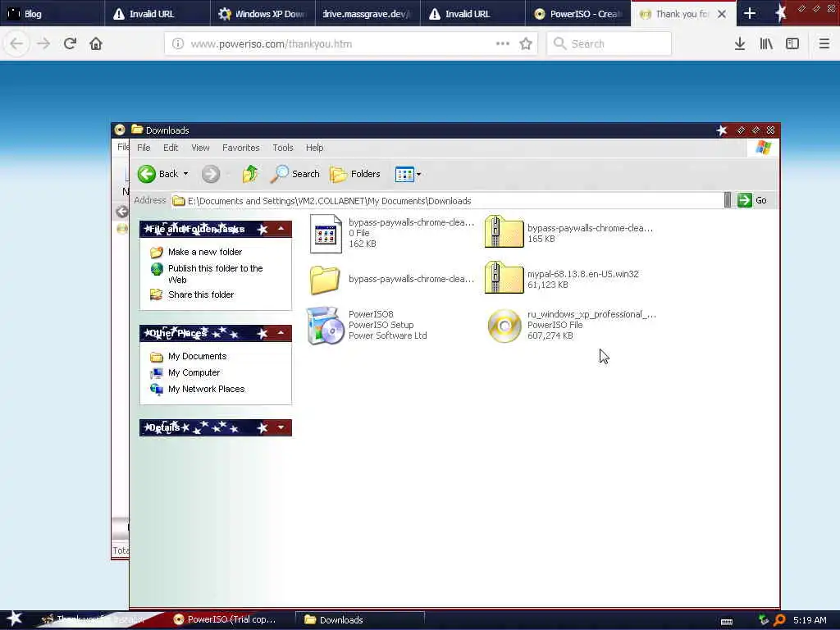
Task: Open the Firefox hamburger menu
Action: [824, 44]
